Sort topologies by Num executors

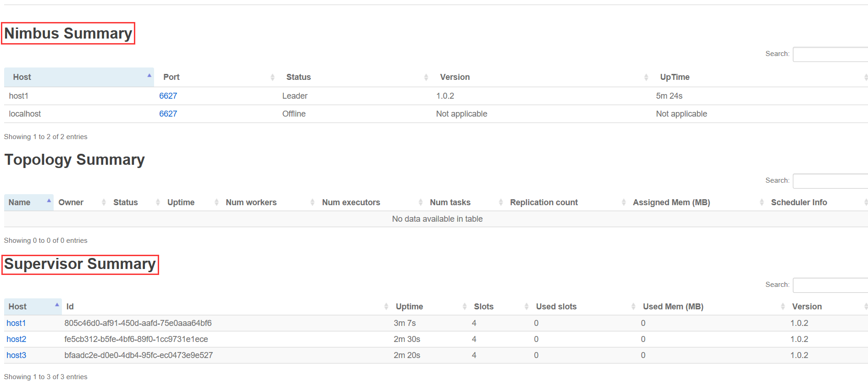[x=351, y=202]
